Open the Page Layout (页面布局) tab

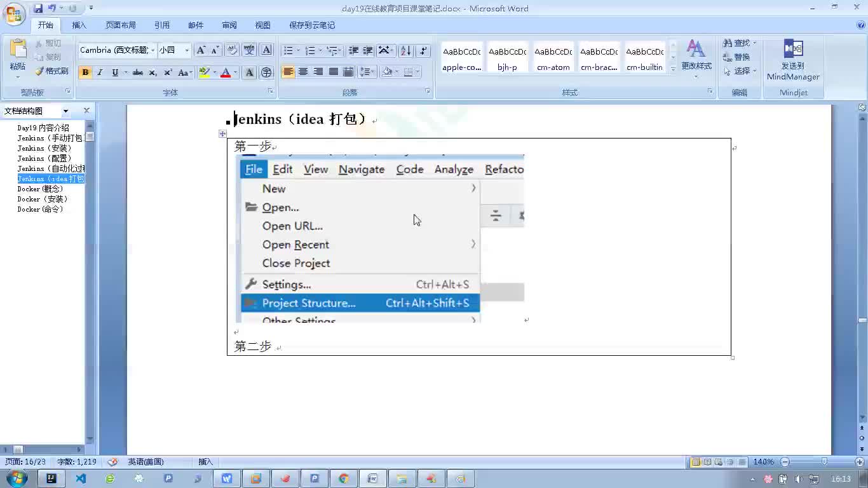tap(121, 25)
